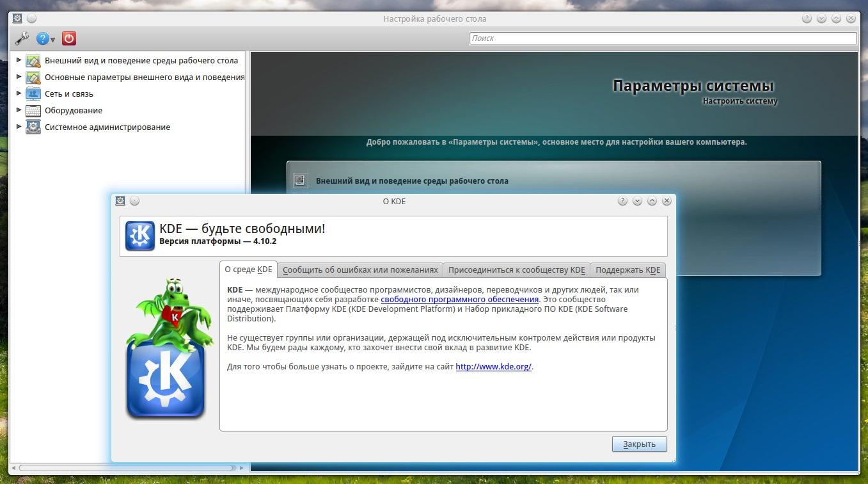Screen dimensions: 868x484
Task: Click the red power quit icon
Action: (x=69, y=38)
